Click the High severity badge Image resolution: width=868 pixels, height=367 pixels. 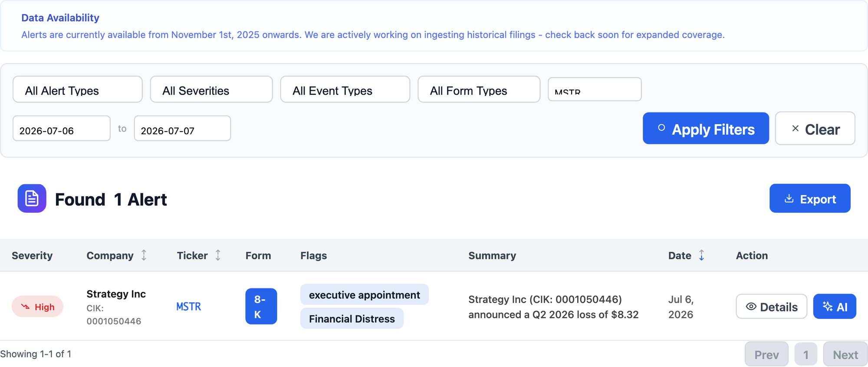tap(37, 307)
